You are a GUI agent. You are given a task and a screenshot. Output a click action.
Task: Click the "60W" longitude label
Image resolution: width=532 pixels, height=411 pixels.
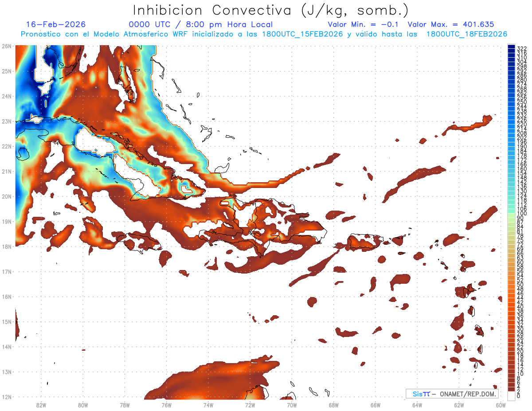coord(501,405)
